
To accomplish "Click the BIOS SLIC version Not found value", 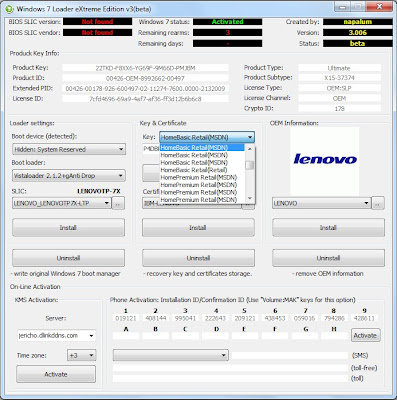I will pyautogui.click(x=97, y=22).
